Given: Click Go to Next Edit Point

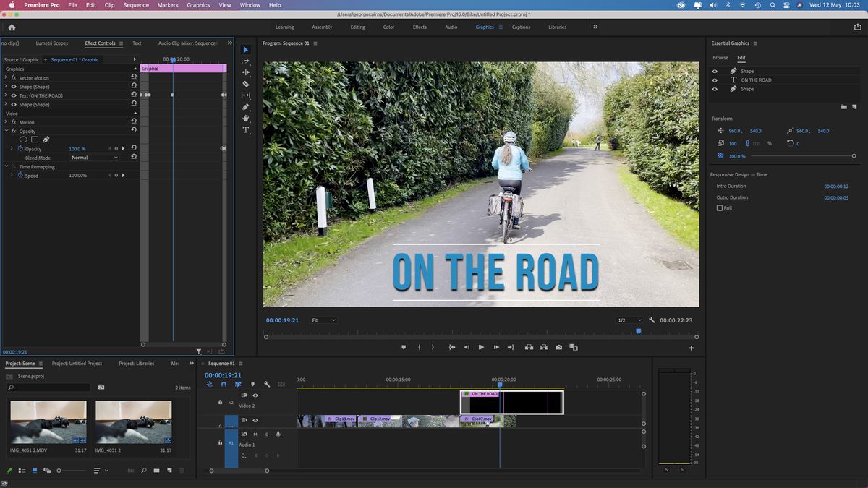Looking at the screenshot, I should pyautogui.click(x=511, y=347).
